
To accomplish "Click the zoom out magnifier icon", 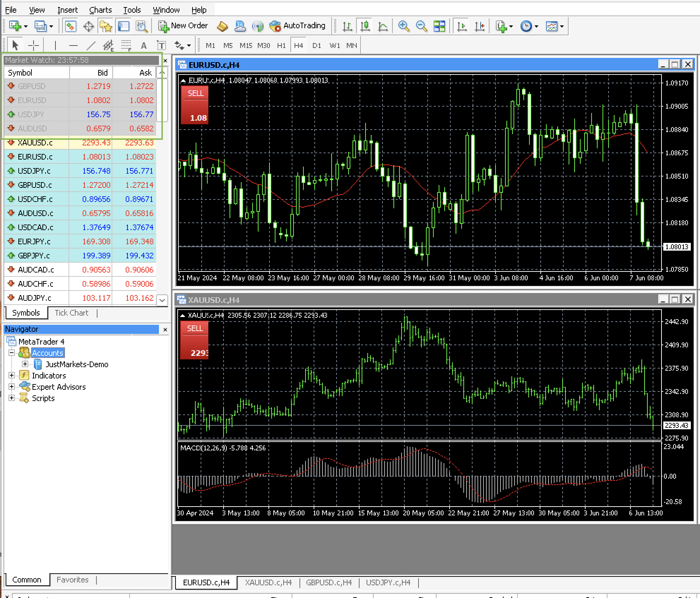I will (x=421, y=26).
